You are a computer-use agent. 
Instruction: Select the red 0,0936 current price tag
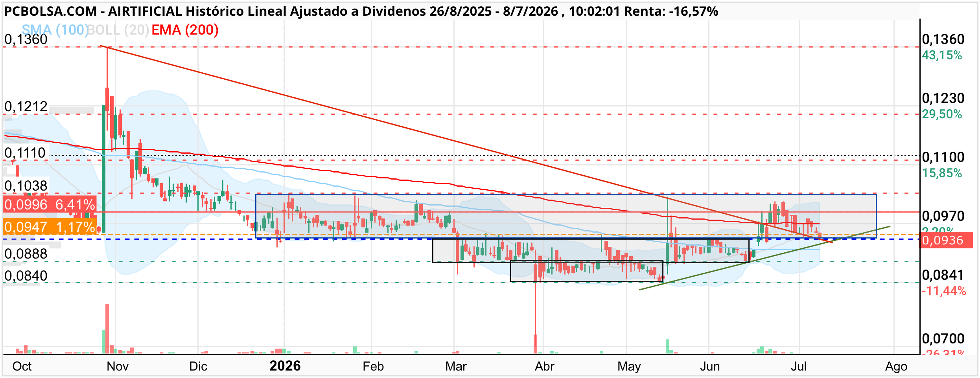[946, 240]
